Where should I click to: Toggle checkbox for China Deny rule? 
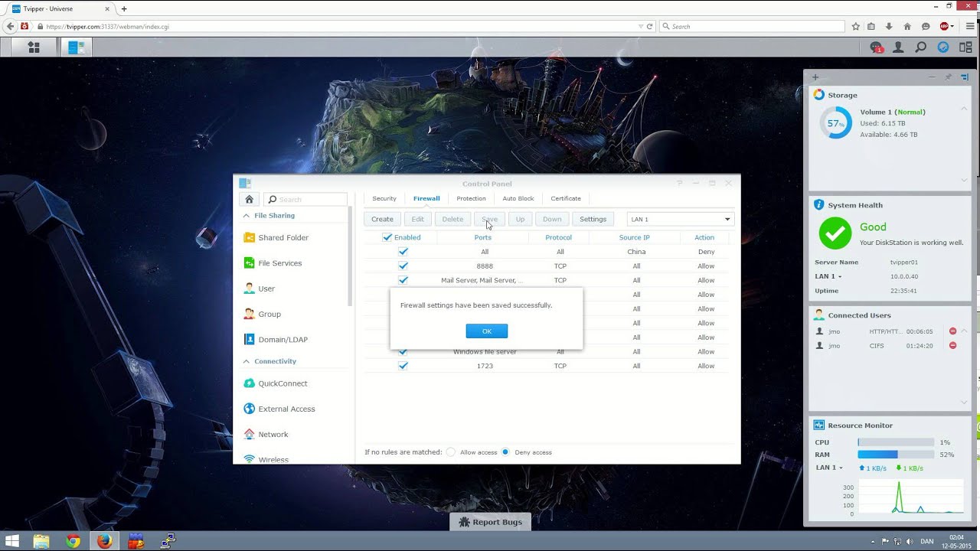click(403, 252)
